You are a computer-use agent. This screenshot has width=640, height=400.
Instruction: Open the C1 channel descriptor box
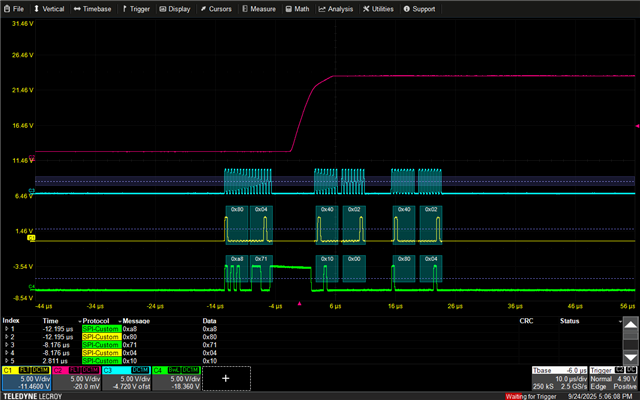click(x=24, y=379)
